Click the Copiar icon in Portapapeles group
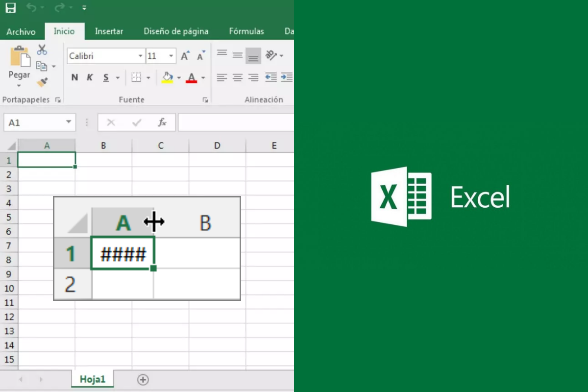This screenshot has width=588, height=392. (x=42, y=65)
